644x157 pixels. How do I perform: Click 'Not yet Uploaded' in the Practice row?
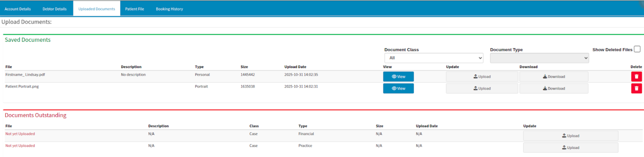point(20,146)
